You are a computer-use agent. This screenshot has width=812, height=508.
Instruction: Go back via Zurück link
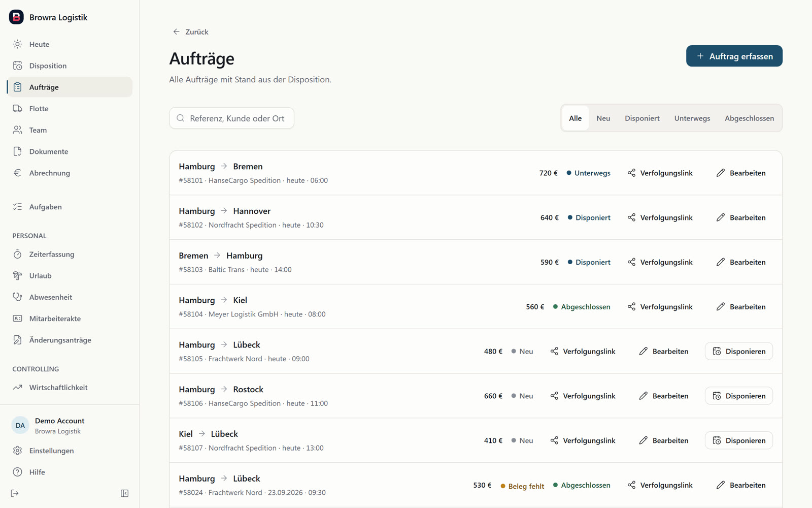pos(191,31)
